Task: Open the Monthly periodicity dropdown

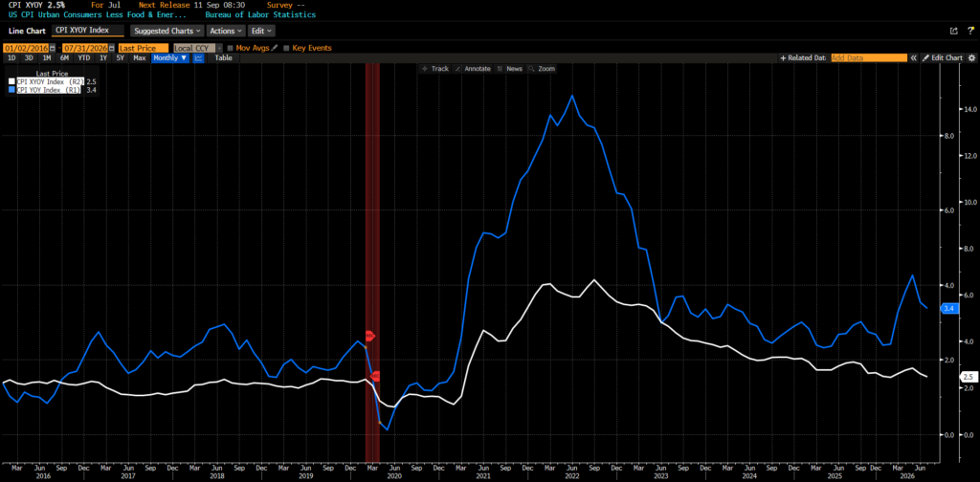Action: pos(170,58)
